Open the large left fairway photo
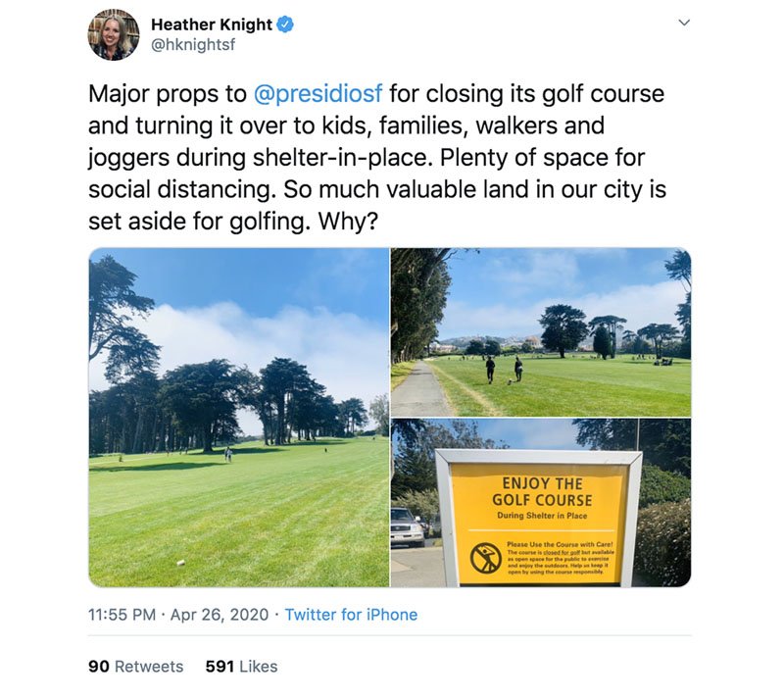The width and height of the screenshot is (784, 700). pyautogui.click(x=238, y=417)
